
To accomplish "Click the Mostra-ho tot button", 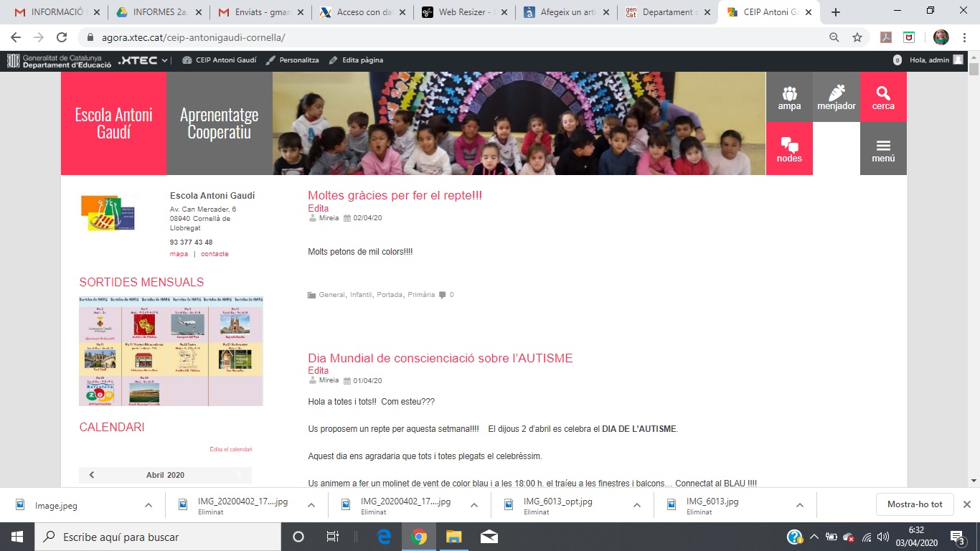I will pyautogui.click(x=915, y=504).
